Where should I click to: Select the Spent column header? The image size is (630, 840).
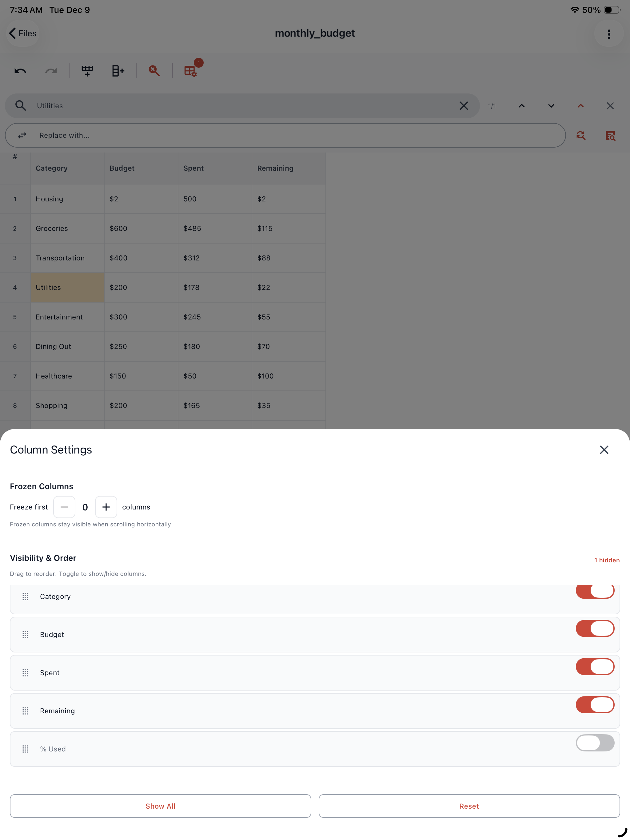click(215, 168)
